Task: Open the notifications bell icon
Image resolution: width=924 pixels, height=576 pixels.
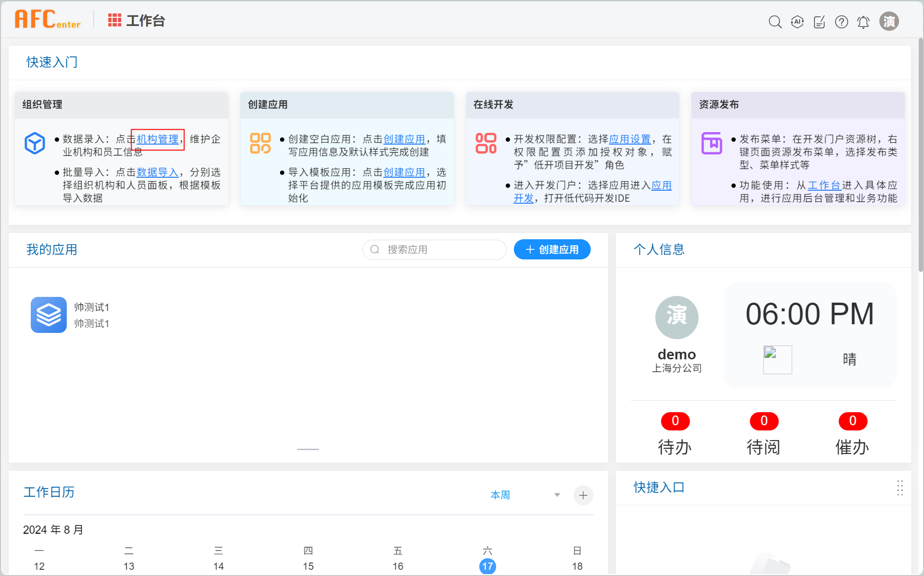Action: 863,22
